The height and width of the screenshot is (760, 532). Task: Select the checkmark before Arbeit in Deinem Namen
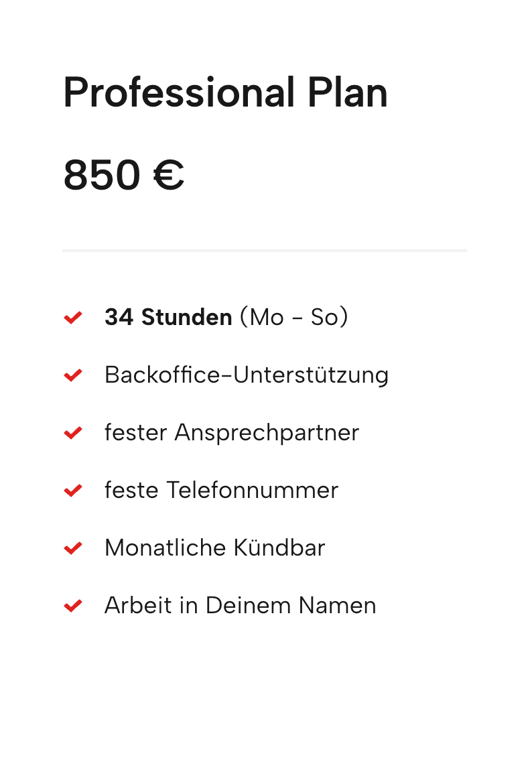click(72, 606)
